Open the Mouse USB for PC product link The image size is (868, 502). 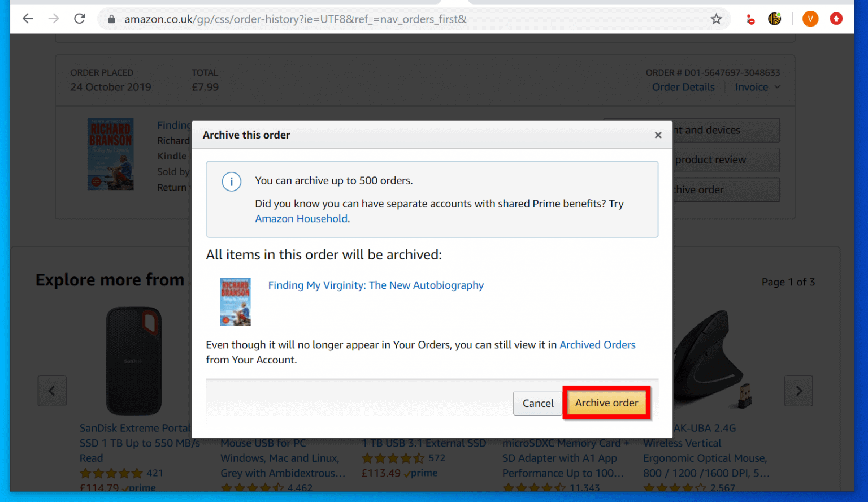pos(283,458)
